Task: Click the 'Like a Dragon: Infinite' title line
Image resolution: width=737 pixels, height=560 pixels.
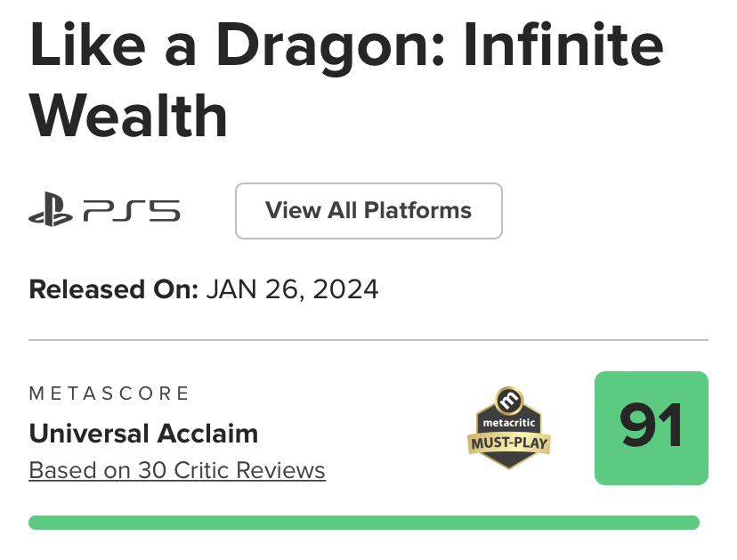Action: (346, 49)
